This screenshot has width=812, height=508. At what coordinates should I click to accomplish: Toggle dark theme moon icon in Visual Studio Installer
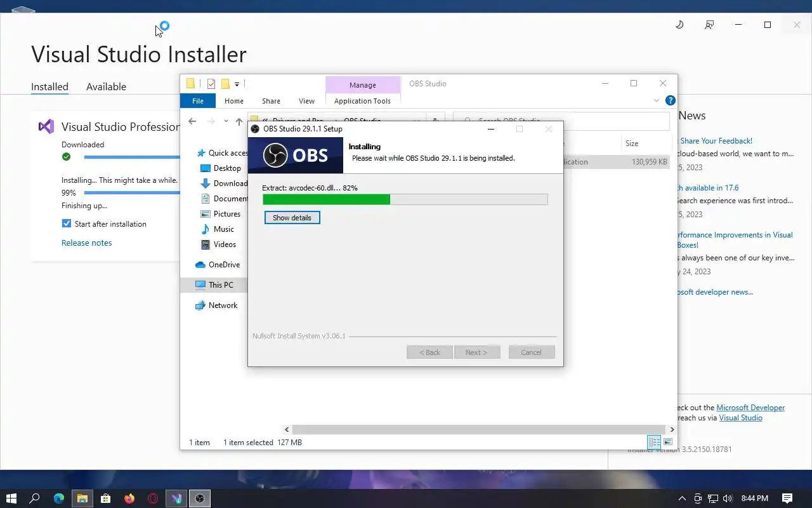click(679, 25)
